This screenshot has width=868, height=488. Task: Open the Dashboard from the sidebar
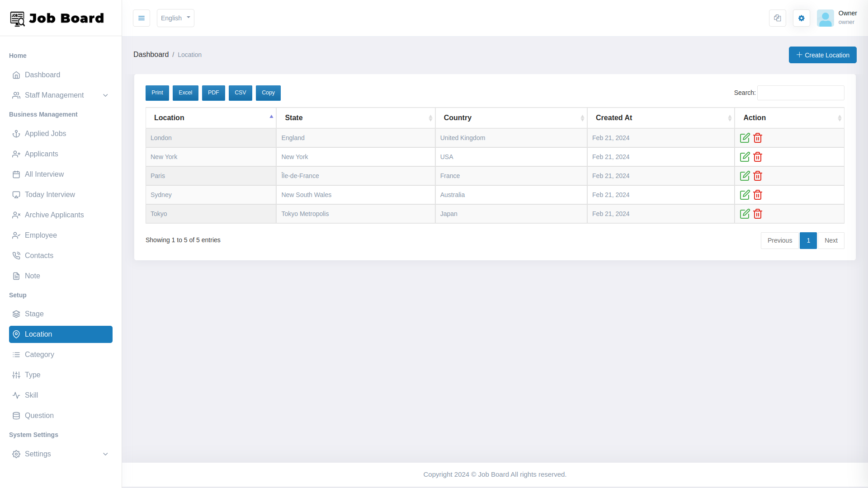point(42,75)
